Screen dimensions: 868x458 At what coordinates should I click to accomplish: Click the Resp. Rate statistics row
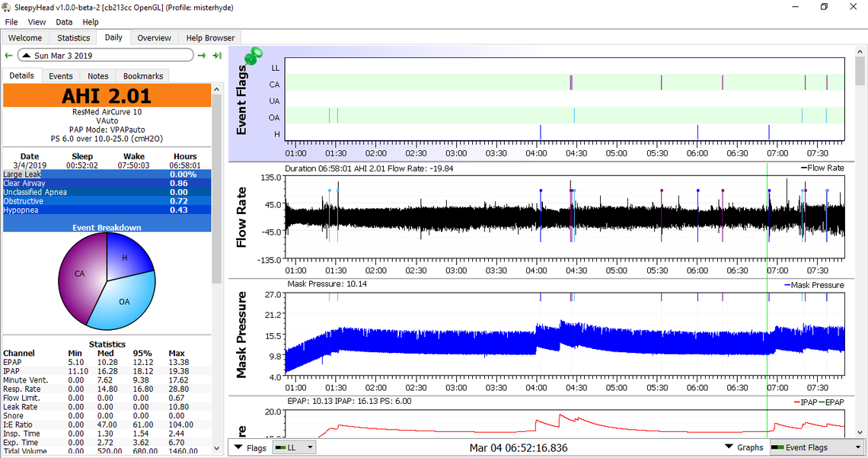tap(105, 389)
